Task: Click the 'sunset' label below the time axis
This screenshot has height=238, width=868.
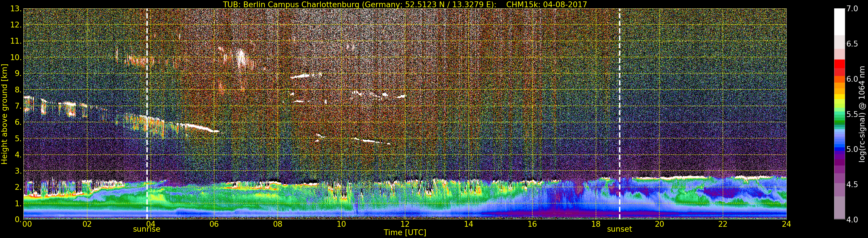Action: [619, 229]
